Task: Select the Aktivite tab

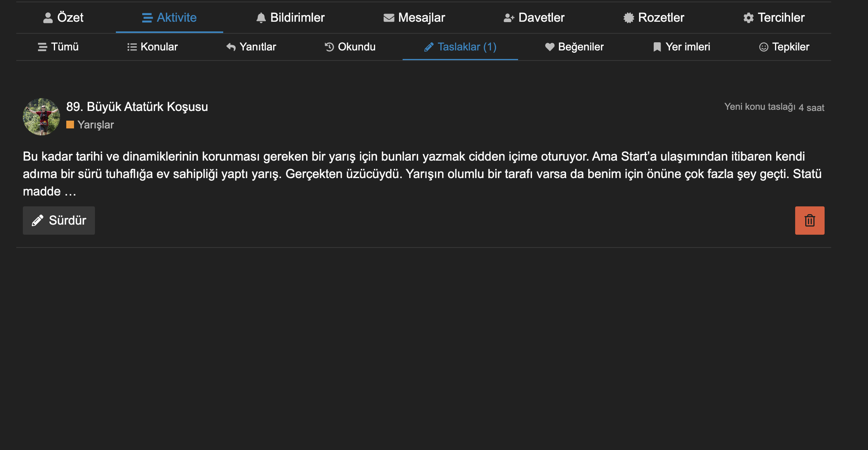Action: pyautogui.click(x=169, y=17)
